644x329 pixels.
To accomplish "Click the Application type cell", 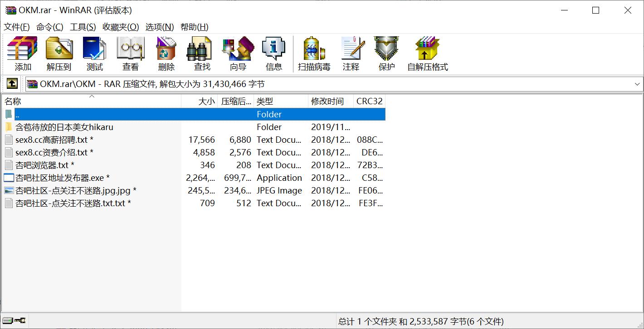I will [279, 178].
